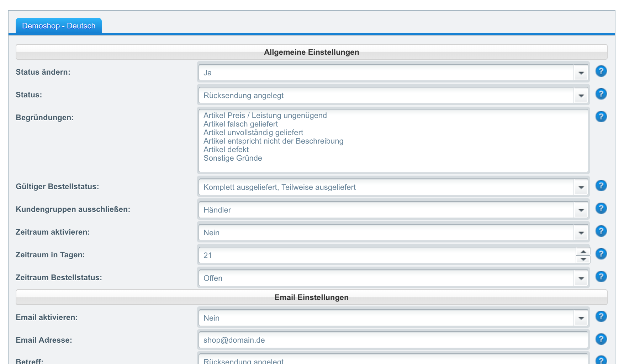Screen dimensions: 624x364
Task: Collapse the Email Einstellungen section header
Action: point(311,297)
